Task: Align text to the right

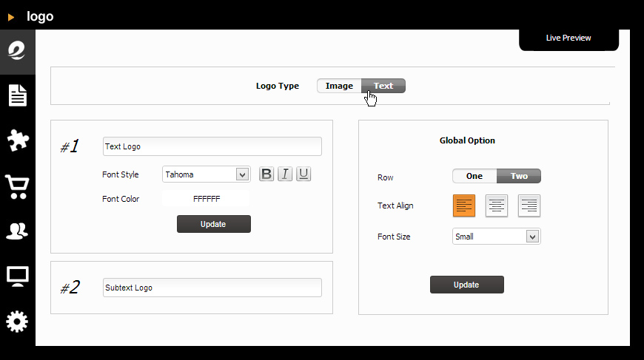Action: [529, 206]
